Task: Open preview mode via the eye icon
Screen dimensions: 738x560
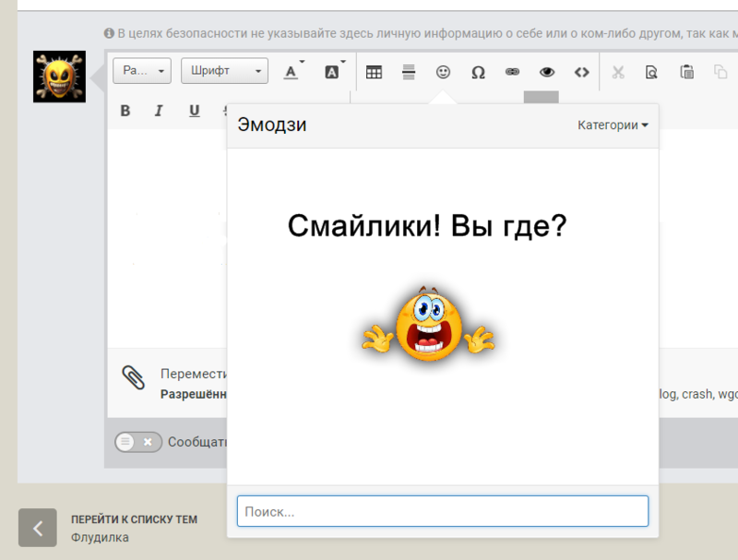Action: point(547,71)
